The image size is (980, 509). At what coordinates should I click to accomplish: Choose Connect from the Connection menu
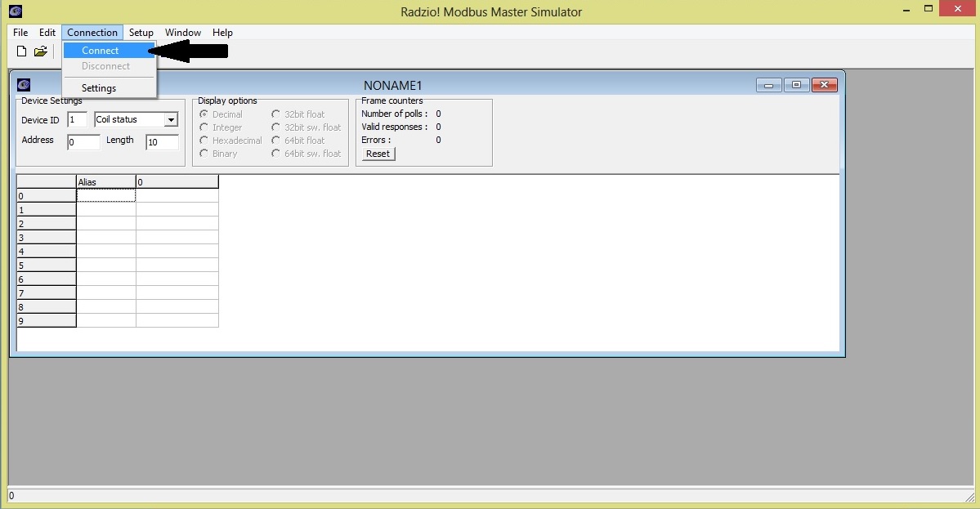(x=109, y=51)
